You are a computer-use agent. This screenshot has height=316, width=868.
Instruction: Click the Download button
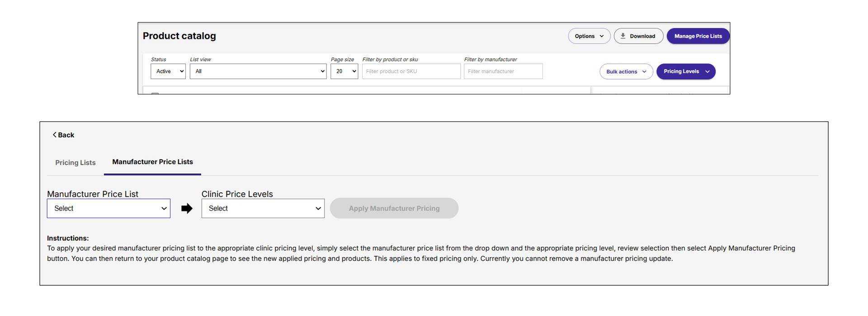[x=638, y=36]
